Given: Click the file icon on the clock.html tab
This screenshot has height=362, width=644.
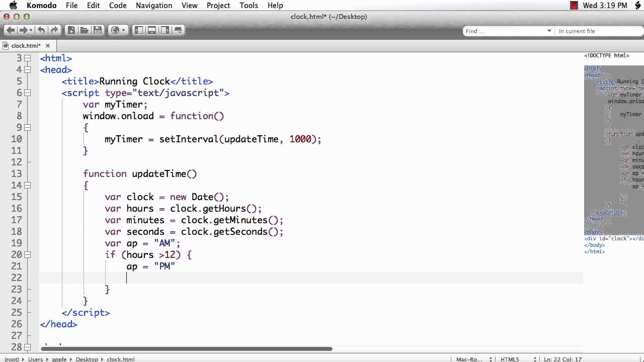Looking at the screenshot, I should click(x=6, y=46).
